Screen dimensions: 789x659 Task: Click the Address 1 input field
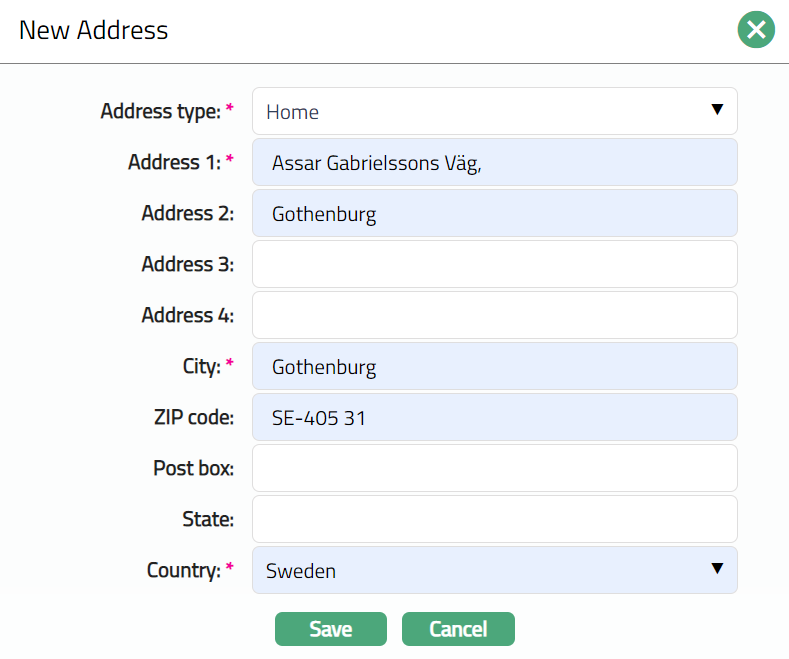click(x=494, y=162)
